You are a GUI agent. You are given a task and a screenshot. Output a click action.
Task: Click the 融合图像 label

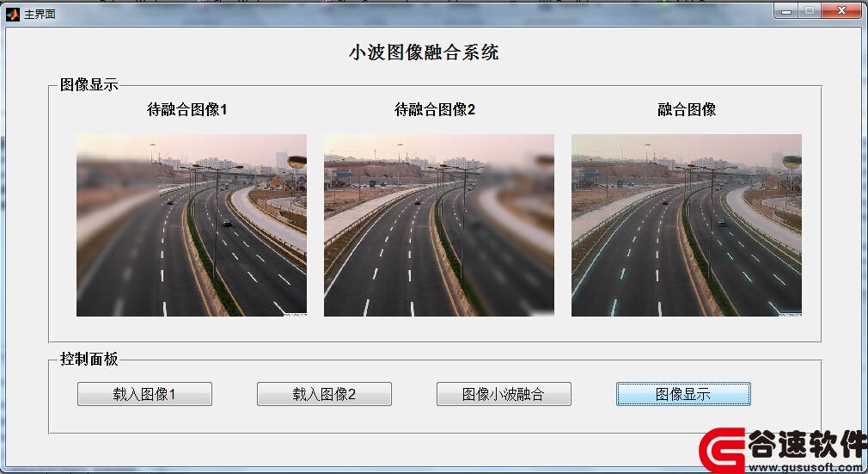point(687,109)
